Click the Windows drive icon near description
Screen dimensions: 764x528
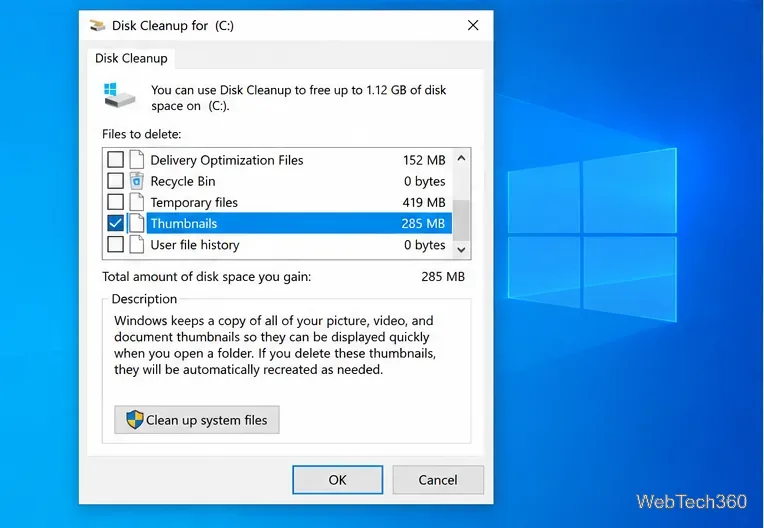pos(119,95)
